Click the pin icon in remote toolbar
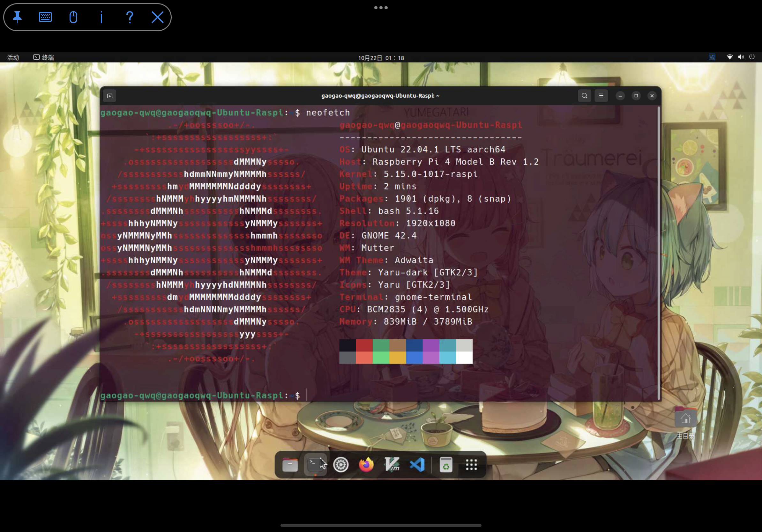Image resolution: width=762 pixels, height=532 pixels. pyautogui.click(x=17, y=17)
